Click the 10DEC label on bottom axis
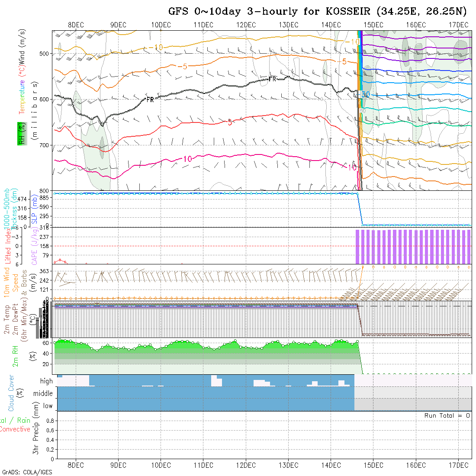 [161, 465]
